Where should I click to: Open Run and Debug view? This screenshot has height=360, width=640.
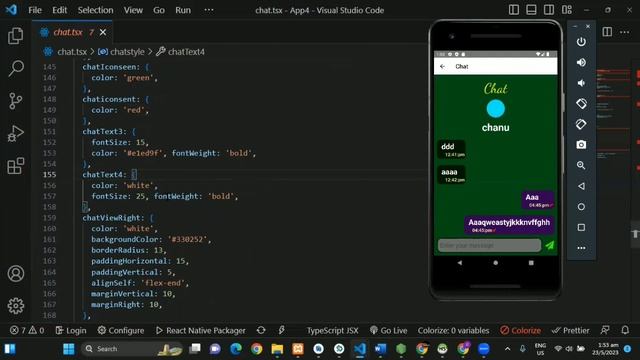16,133
